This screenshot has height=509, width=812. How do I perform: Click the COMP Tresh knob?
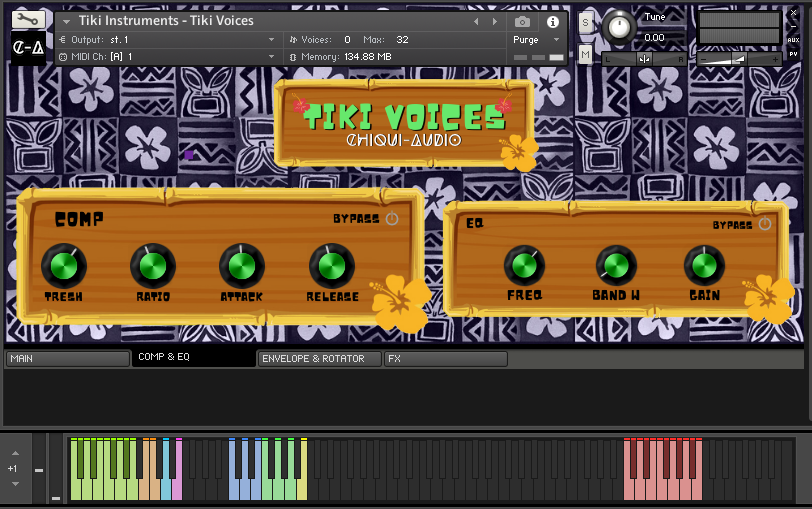coord(63,266)
